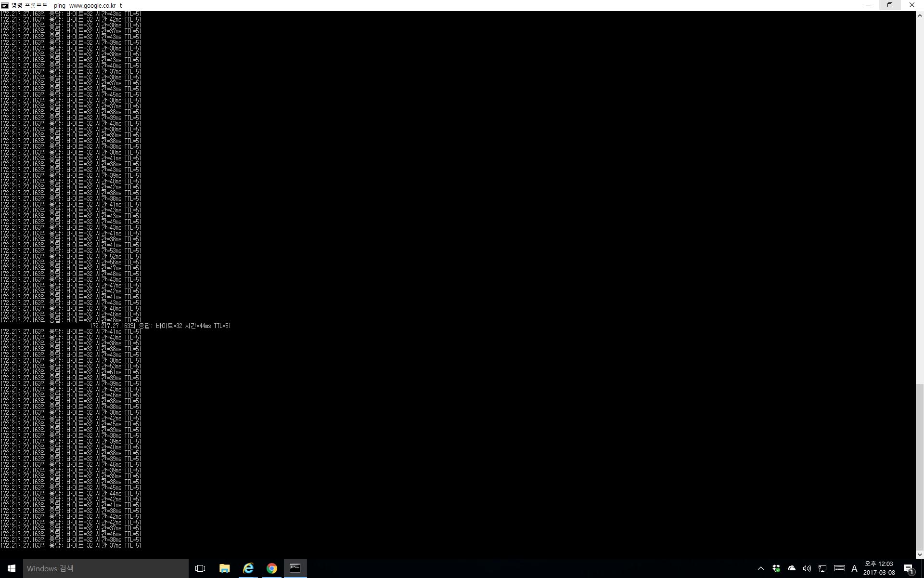Click the indented reply line with 시간=44ms

pos(161,326)
